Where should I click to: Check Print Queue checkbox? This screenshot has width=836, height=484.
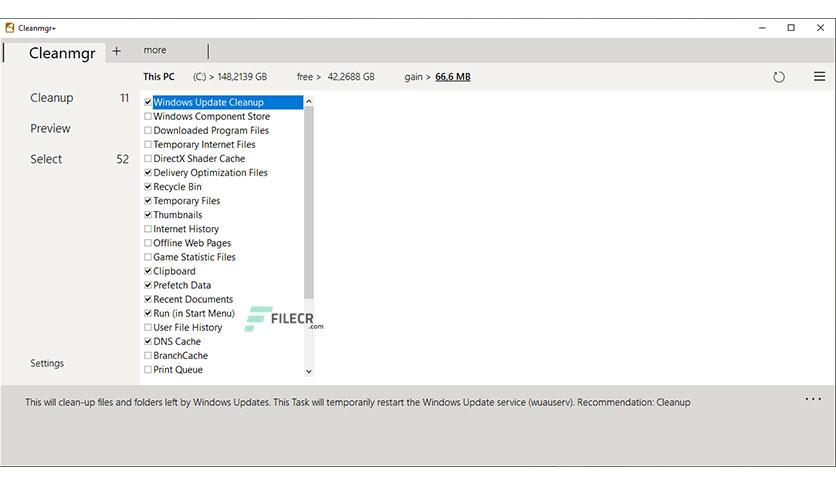[148, 369]
